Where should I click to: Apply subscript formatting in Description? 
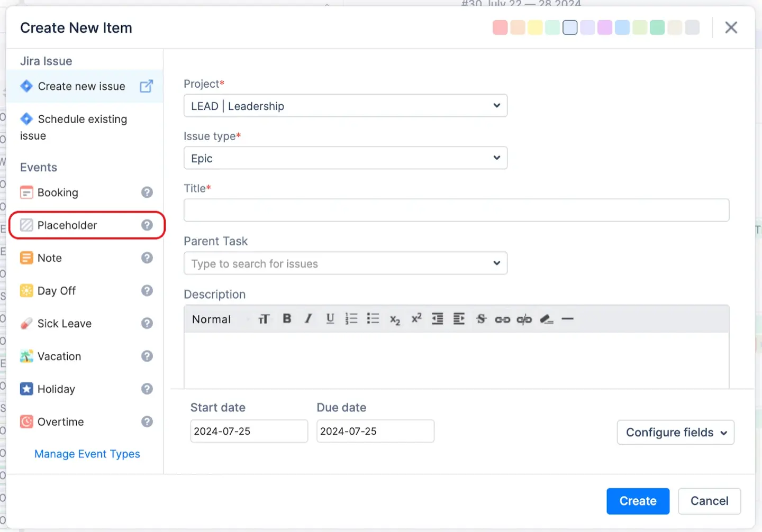(395, 320)
